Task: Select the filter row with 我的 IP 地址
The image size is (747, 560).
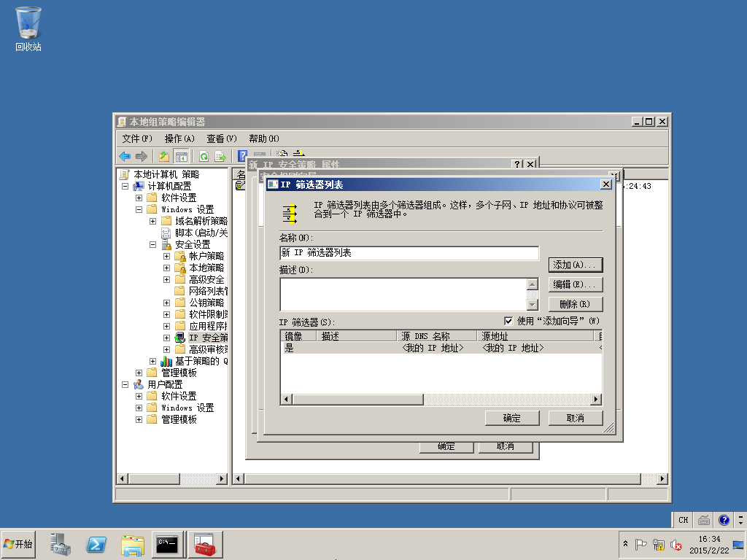Action: coord(441,348)
